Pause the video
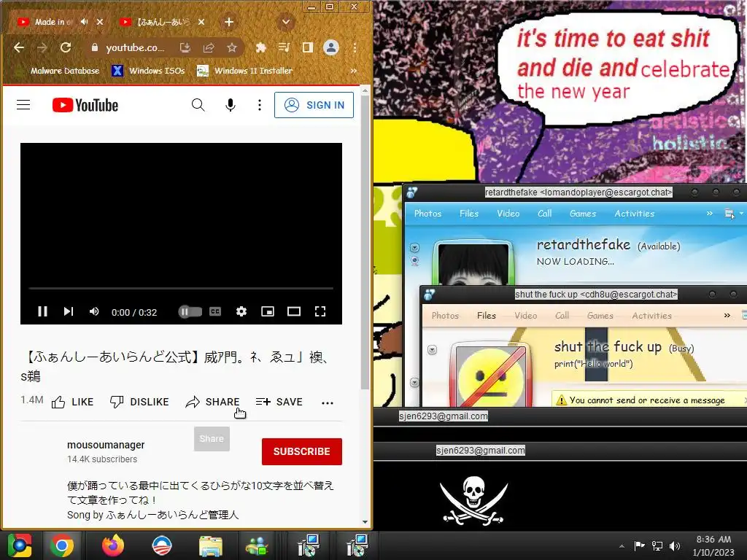The image size is (747, 560). pos(42,311)
